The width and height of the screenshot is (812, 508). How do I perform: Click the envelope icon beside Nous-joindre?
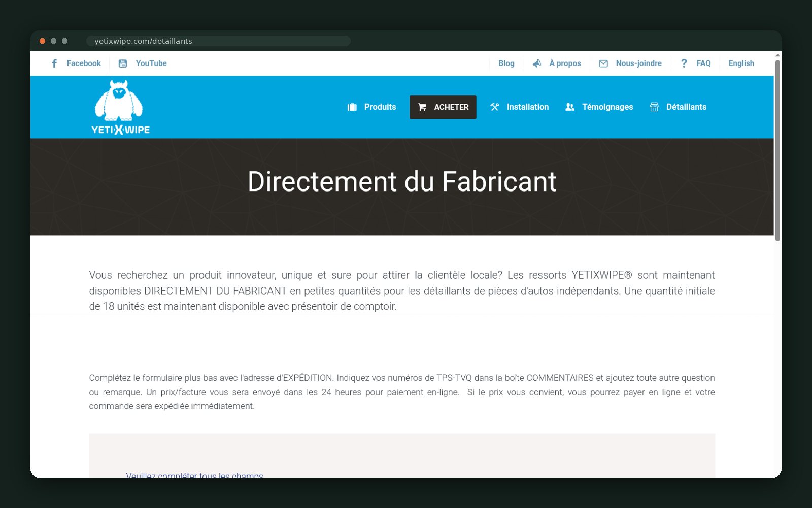[x=603, y=63]
